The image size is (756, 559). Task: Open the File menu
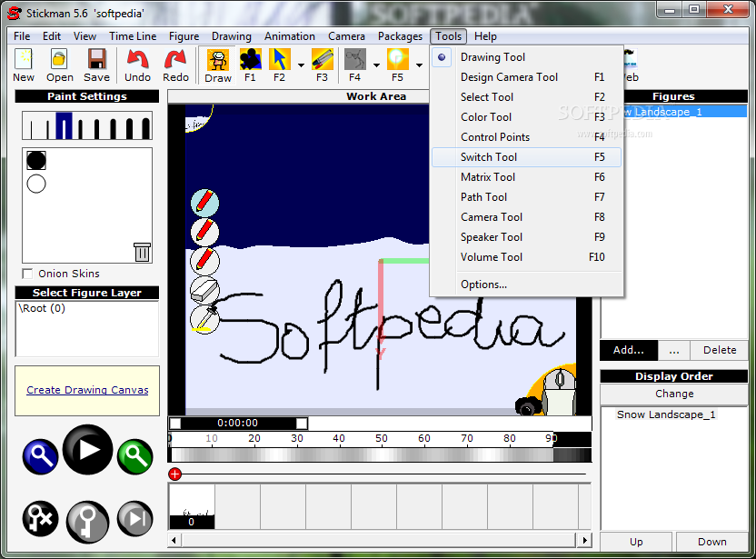click(22, 36)
